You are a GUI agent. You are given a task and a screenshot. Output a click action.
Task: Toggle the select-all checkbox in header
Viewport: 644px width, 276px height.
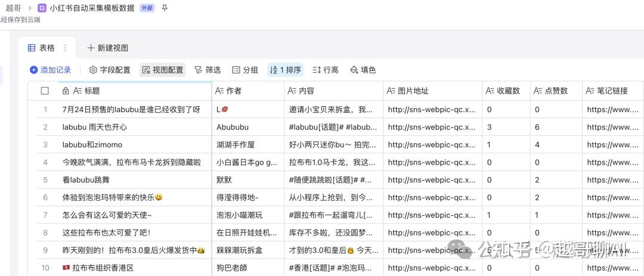(x=45, y=91)
